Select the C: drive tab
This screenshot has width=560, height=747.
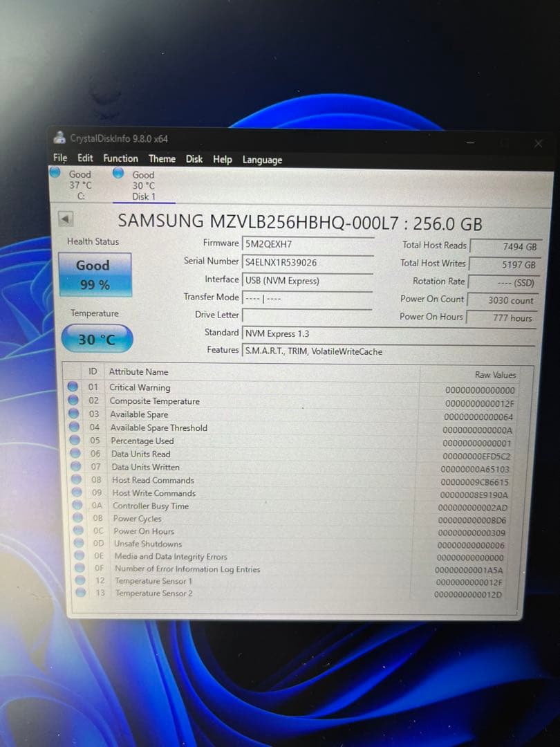click(x=80, y=185)
